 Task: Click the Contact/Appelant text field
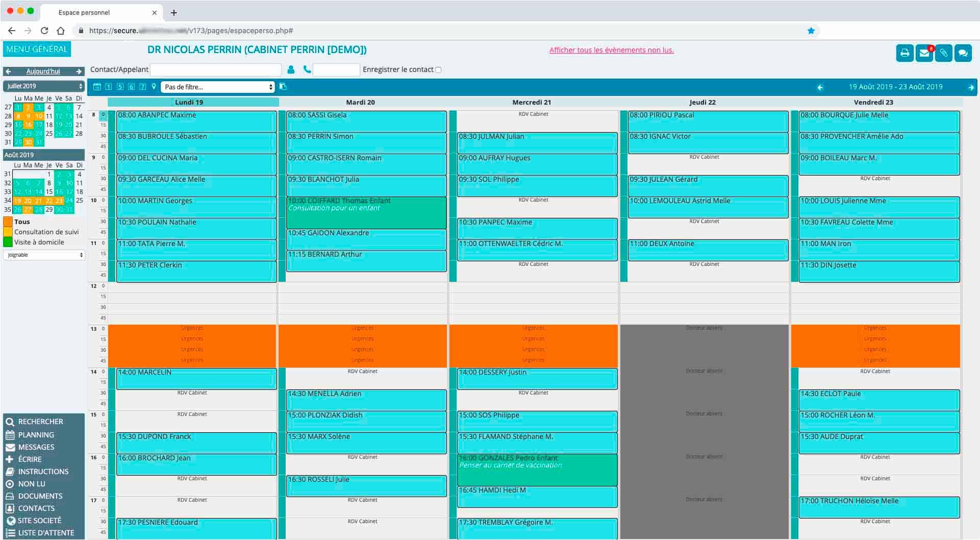[x=216, y=70]
